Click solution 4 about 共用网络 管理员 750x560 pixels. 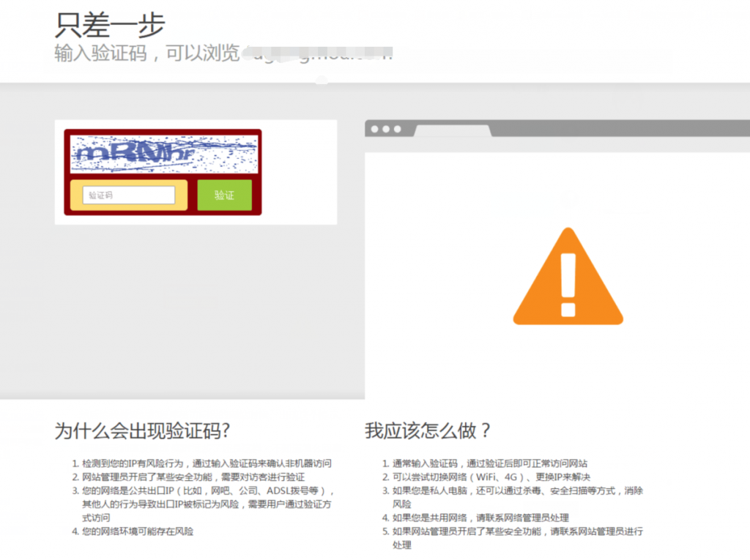(480, 518)
